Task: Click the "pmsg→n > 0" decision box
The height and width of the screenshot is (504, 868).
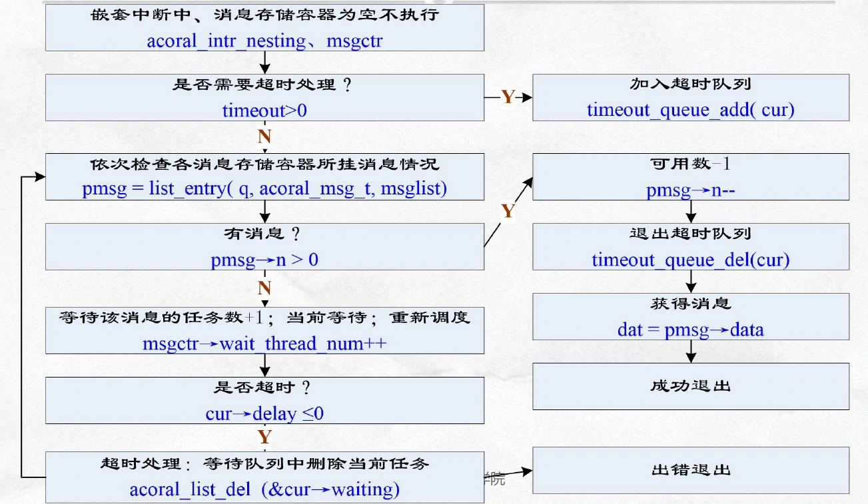Action: tap(264, 246)
